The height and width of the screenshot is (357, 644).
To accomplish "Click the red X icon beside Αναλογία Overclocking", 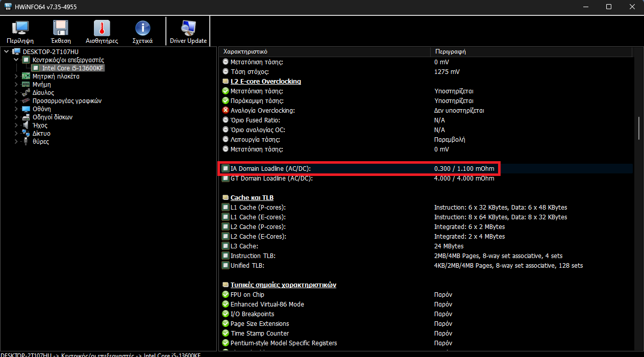I will [226, 110].
